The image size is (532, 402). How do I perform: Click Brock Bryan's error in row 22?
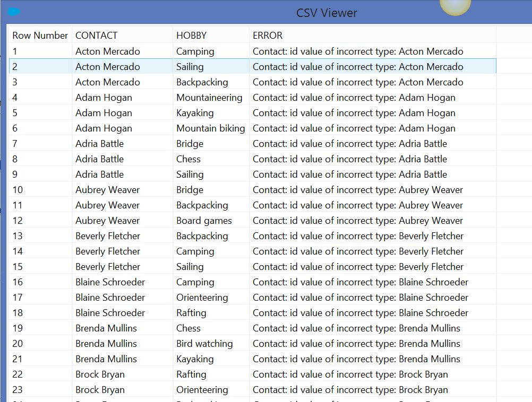pyautogui.click(x=350, y=374)
